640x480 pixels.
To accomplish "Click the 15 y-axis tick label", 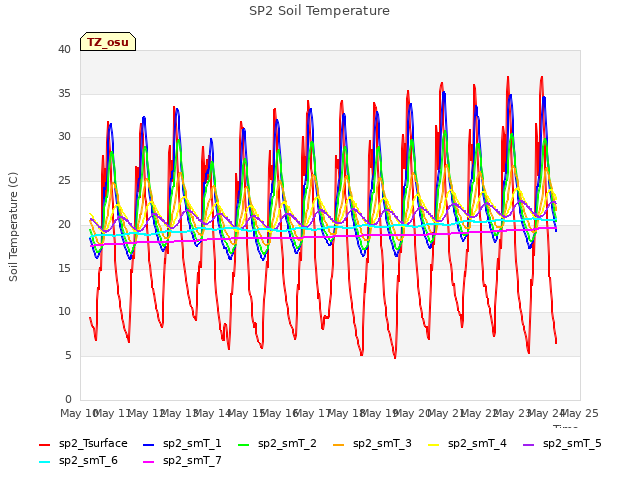I will [64, 268].
